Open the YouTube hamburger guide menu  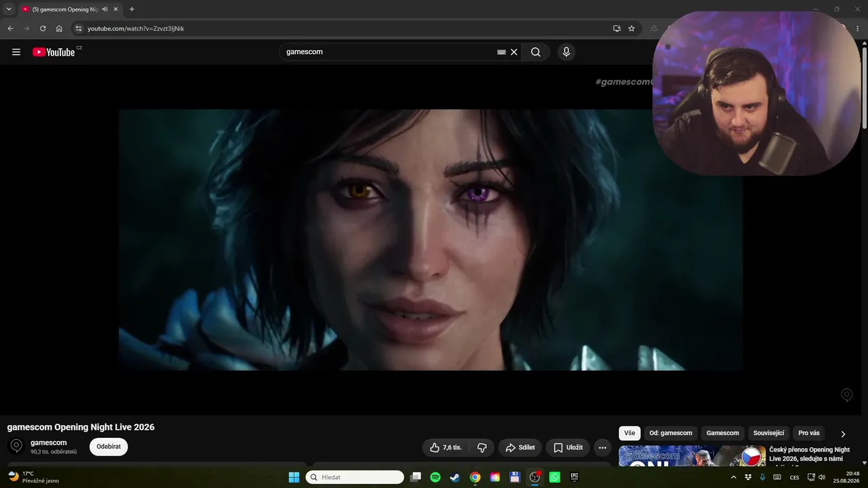click(16, 52)
